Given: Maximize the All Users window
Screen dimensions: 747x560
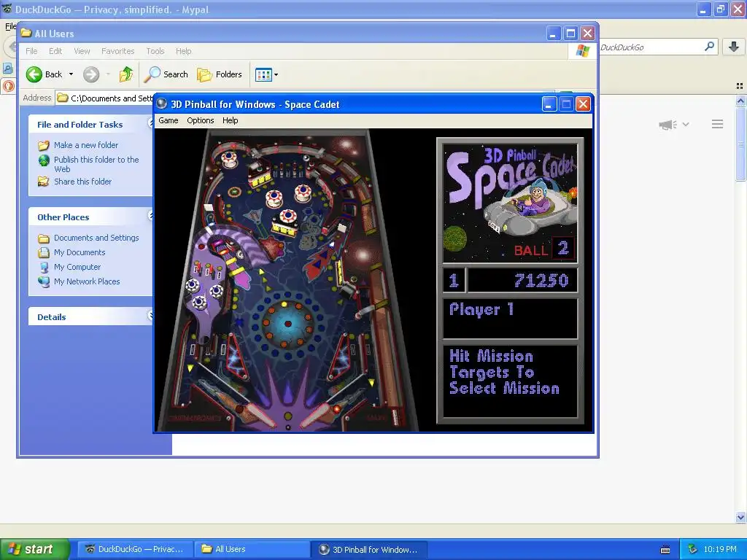Looking at the screenshot, I should click(x=570, y=34).
